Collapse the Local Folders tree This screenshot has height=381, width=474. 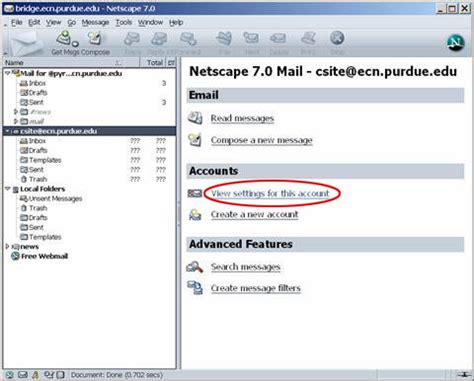[8, 189]
